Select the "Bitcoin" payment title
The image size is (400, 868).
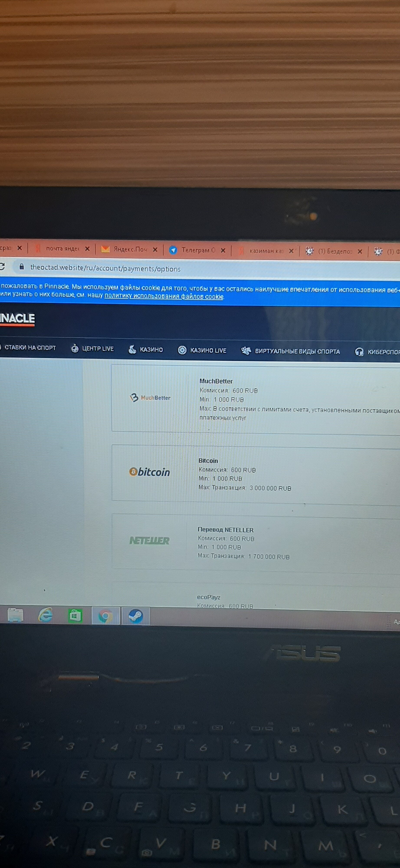[208, 461]
